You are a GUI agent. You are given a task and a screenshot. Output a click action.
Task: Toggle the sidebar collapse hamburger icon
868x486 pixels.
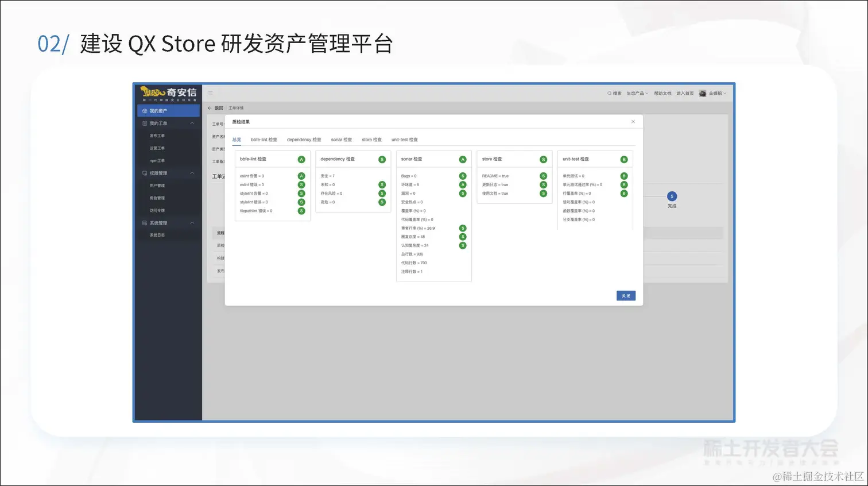click(211, 93)
